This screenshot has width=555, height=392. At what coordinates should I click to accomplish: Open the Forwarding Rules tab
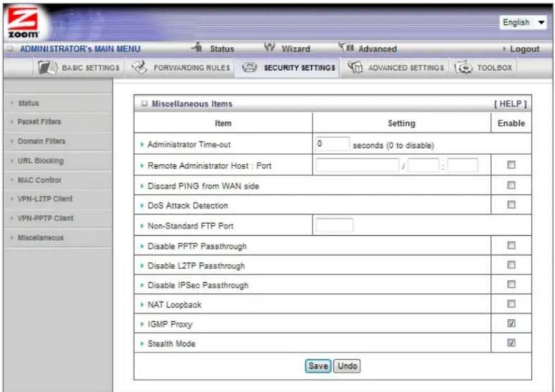pyautogui.click(x=181, y=67)
